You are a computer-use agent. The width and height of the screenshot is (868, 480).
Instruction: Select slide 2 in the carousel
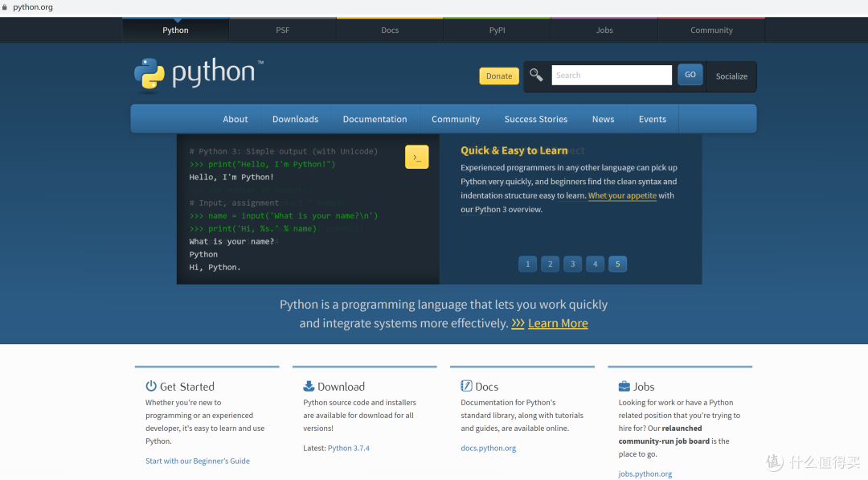tap(551, 264)
